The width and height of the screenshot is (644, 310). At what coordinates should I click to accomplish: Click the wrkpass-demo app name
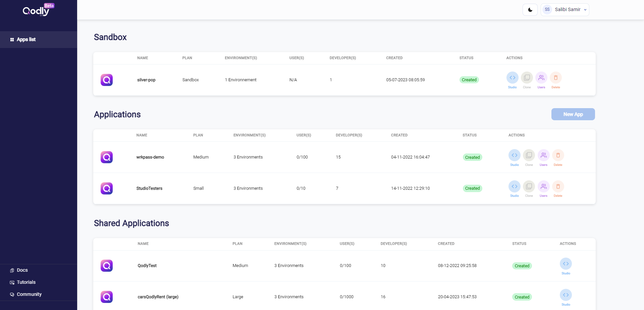coord(150,157)
